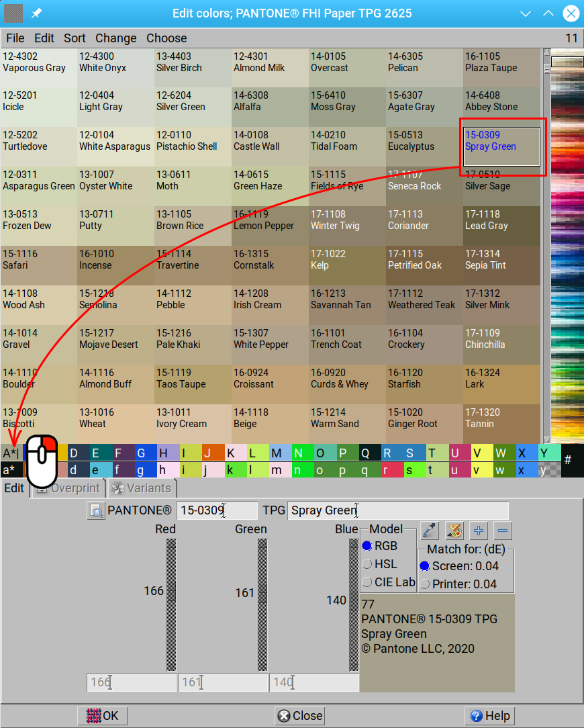This screenshot has height=728, width=584.
Task: Click the Spray Green color preview panel
Action: coord(437,643)
